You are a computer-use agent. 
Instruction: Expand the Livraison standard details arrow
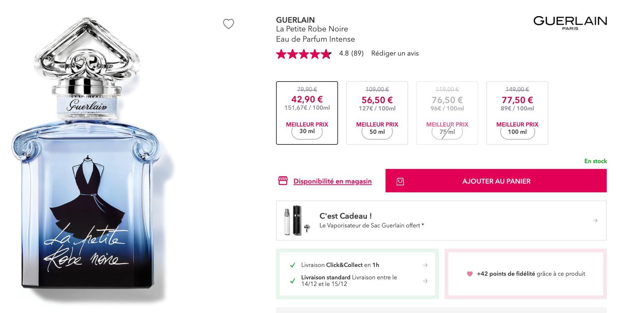point(425,281)
